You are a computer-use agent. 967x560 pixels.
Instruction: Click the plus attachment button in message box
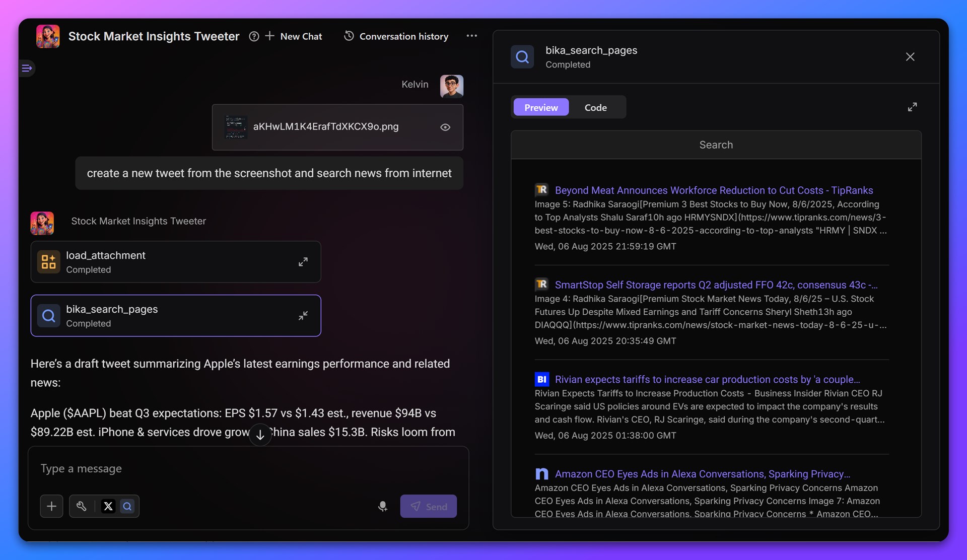[x=51, y=506]
